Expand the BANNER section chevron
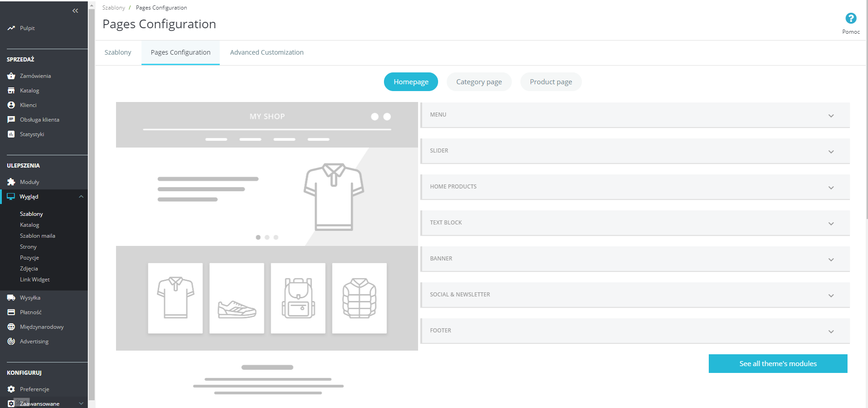 pyautogui.click(x=831, y=260)
